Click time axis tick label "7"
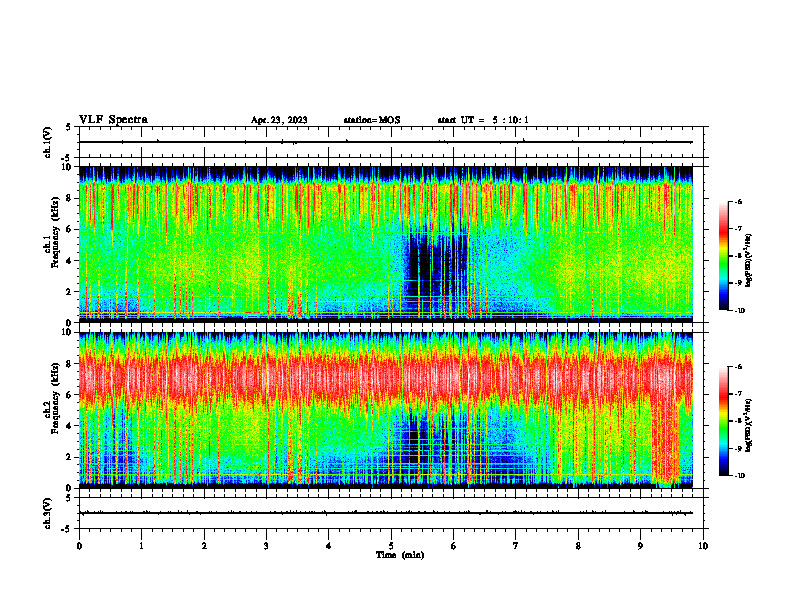This screenshot has width=792, height=612. [516, 546]
